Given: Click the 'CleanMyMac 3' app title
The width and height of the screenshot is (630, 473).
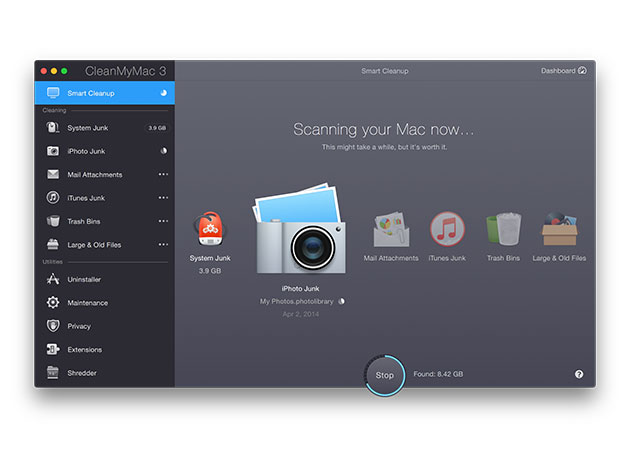Looking at the screenshot, I should coord(125,71).
